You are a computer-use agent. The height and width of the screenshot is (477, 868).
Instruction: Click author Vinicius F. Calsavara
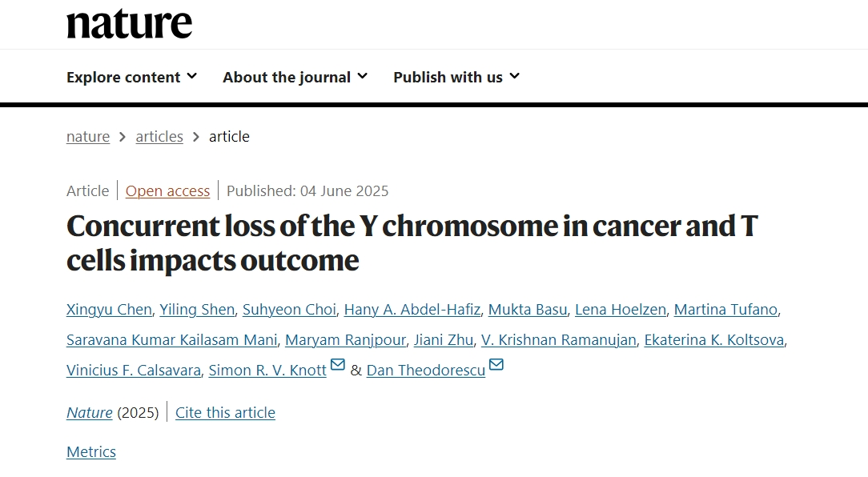click(134, 371)
